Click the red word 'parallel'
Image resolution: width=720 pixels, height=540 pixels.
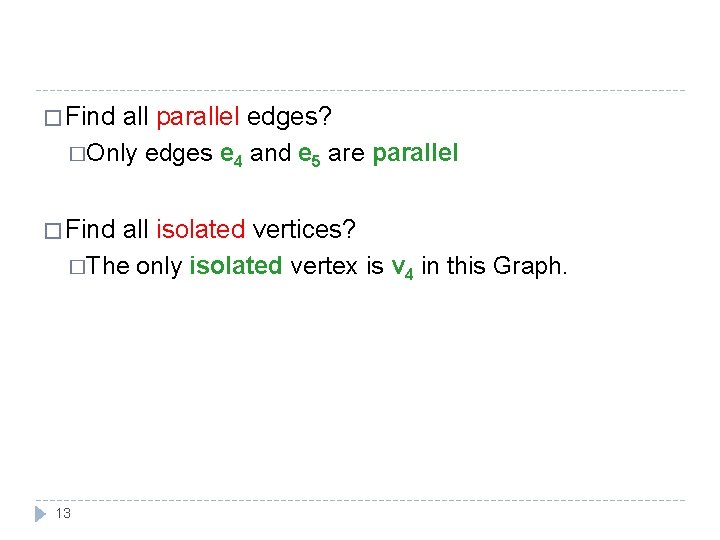pos(197,117)
